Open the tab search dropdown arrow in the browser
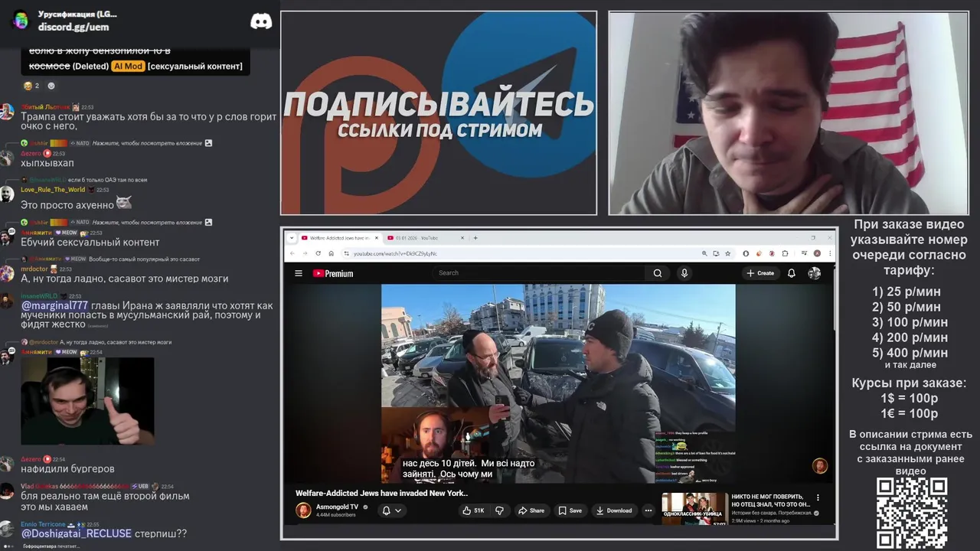Screen dimensions: 980x551 pos(291,238)
